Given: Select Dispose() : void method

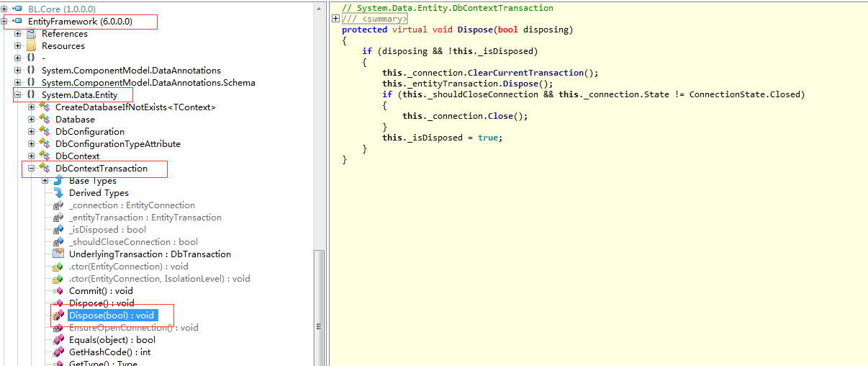Looking at the screenshot, I should click(101, 303).
